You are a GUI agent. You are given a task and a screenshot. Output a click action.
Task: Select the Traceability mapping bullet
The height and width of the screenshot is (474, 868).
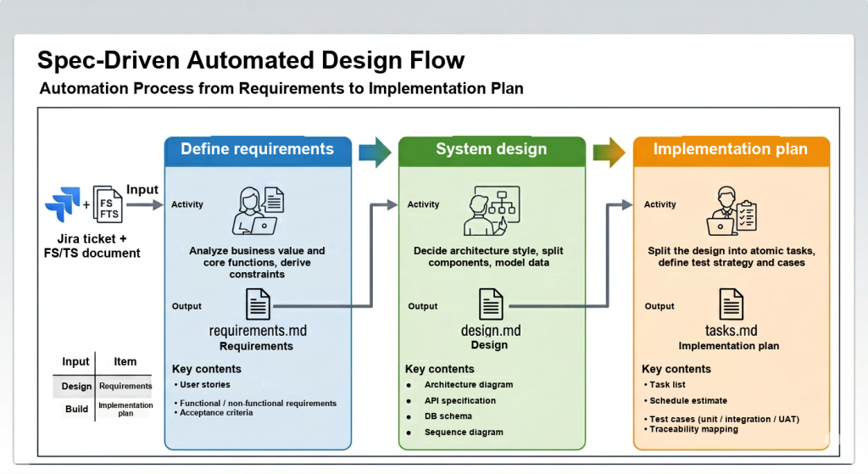click(x=691, y=429)
